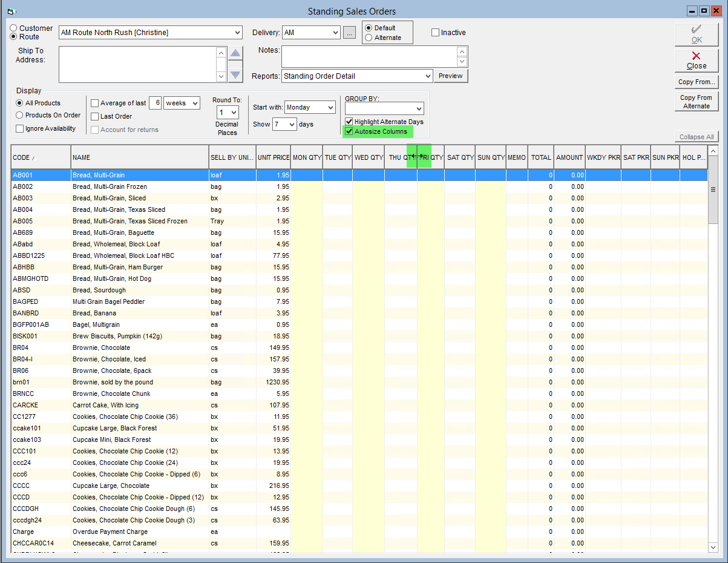Image resolution: width=728 pixels, height=563 pixels.
Task: Click the ellipsis button next to Delivery
Action: coord(349,33)
